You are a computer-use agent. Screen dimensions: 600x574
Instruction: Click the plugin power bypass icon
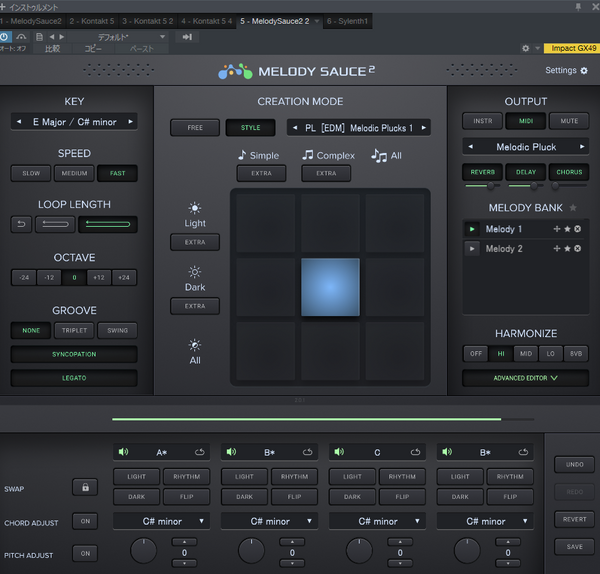click(x=4, y=37)
